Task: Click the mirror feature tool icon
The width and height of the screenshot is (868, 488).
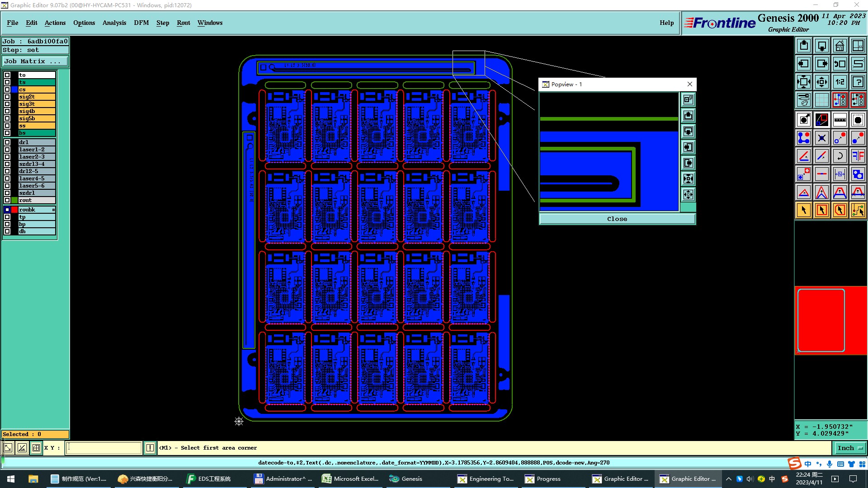Action: click(858, 156)
